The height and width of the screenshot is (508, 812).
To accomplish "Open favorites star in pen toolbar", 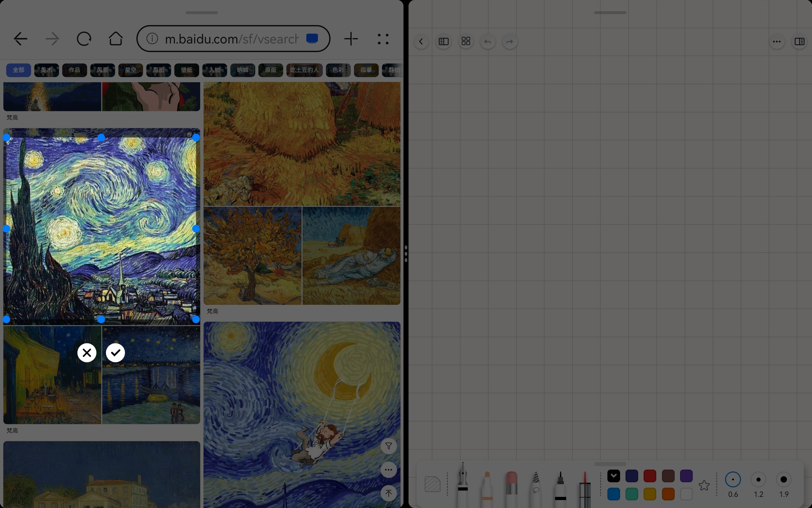I will pos(704,485).
